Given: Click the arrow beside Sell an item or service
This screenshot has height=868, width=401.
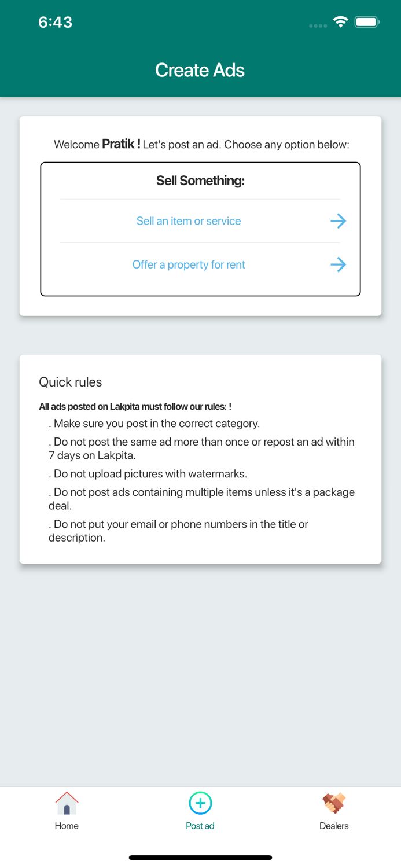Looking at the screenshot, I should click(338, 221).
